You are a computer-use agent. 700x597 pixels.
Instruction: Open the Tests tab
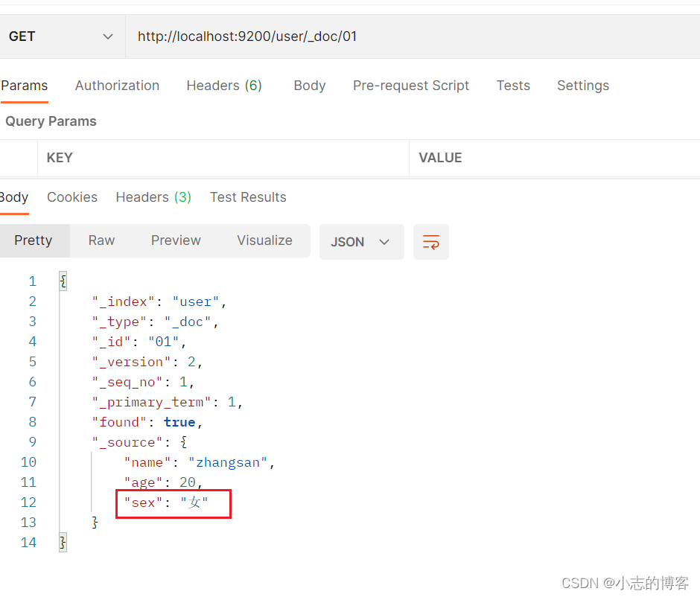coord(513,85)
